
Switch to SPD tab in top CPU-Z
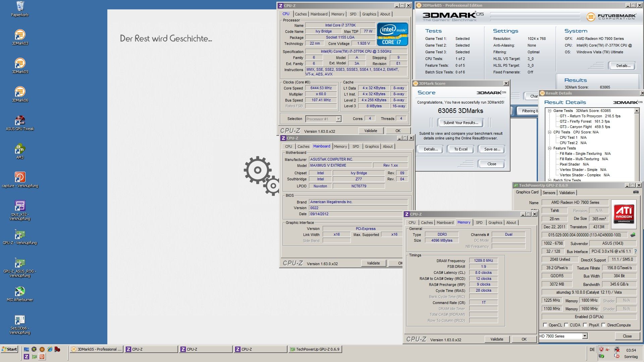pyautogui.click(x=353, y=14)
